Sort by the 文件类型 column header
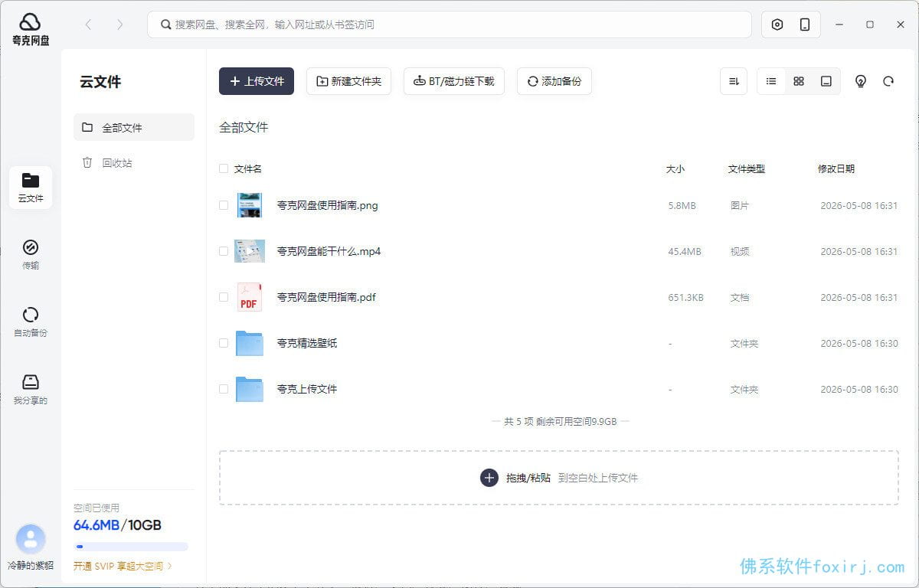 [x=747, y=168]
